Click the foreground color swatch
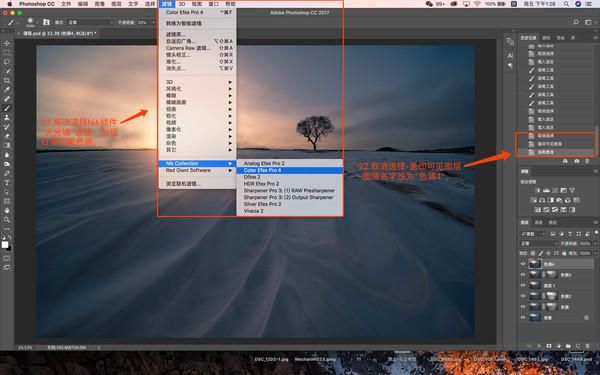The image size is (600, 375). (x=5, y=245)
